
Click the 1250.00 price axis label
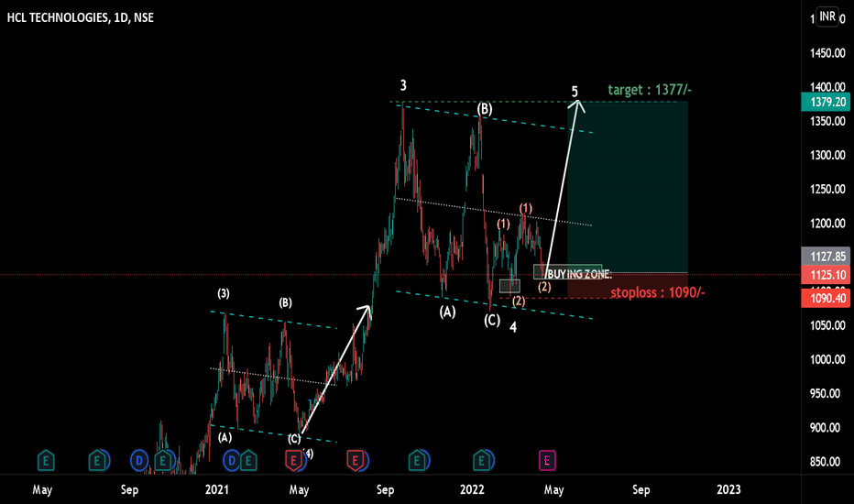(x=827, y=189)
